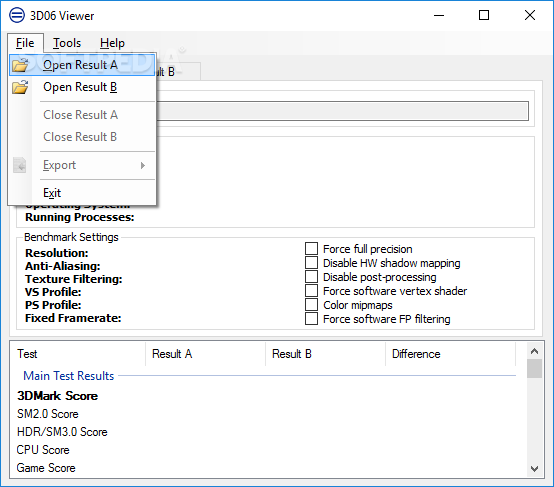Click results list scroll up arrow

pos(535,351)
